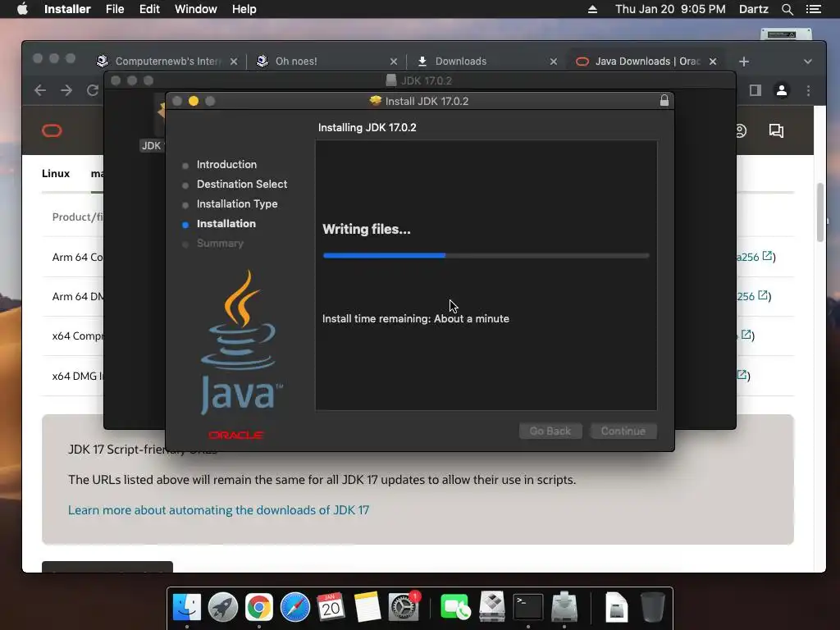Image resolution: width=840 pixels, height=630 pixels.
Task: Open Notification Center list icon
Action: click(814, 9)
